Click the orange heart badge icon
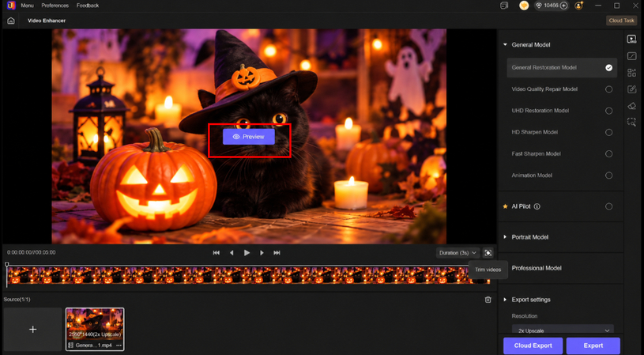This screenshot has width=644, height=355. [x=524, y=6]
